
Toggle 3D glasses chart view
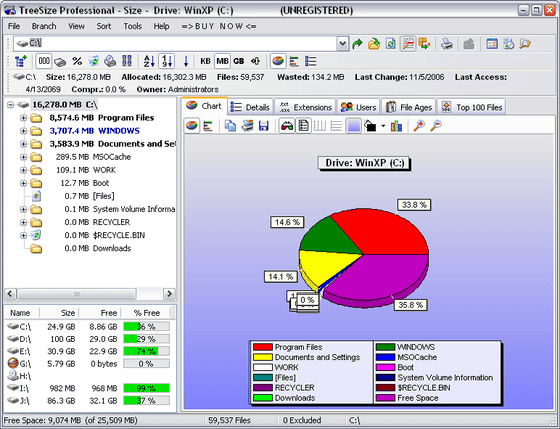[287, 126]
